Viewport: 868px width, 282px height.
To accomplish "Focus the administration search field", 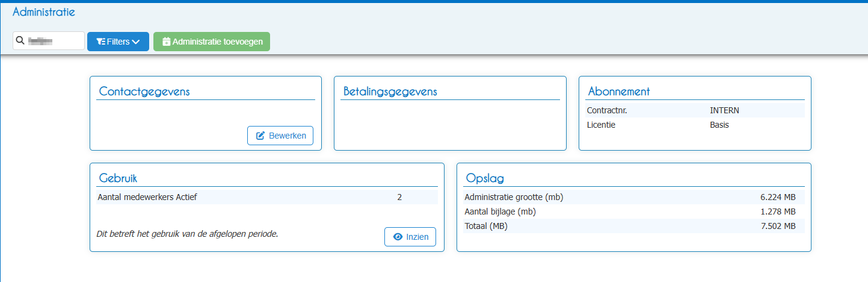I will pos(49,41).
